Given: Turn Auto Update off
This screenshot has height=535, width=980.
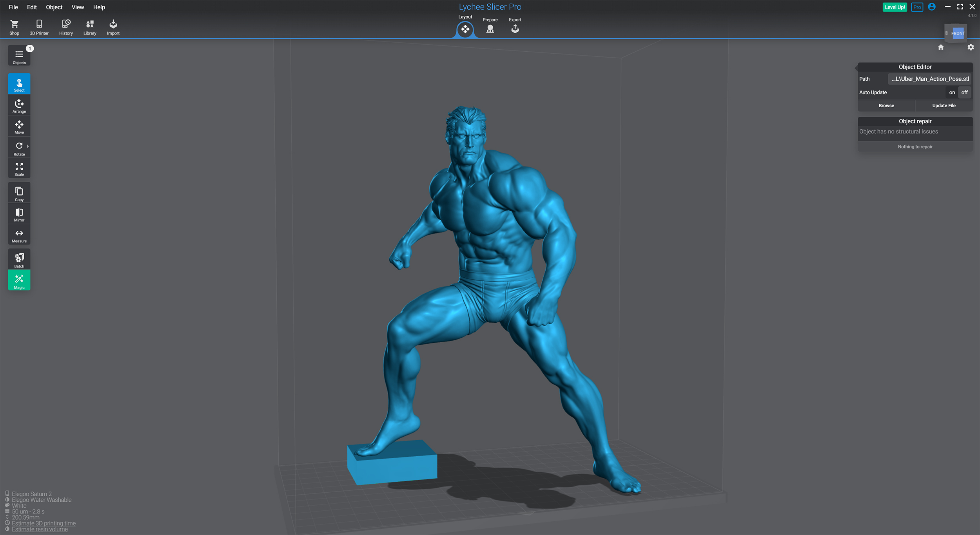Looking at the screenshot, I should click(x=964, y=92).
